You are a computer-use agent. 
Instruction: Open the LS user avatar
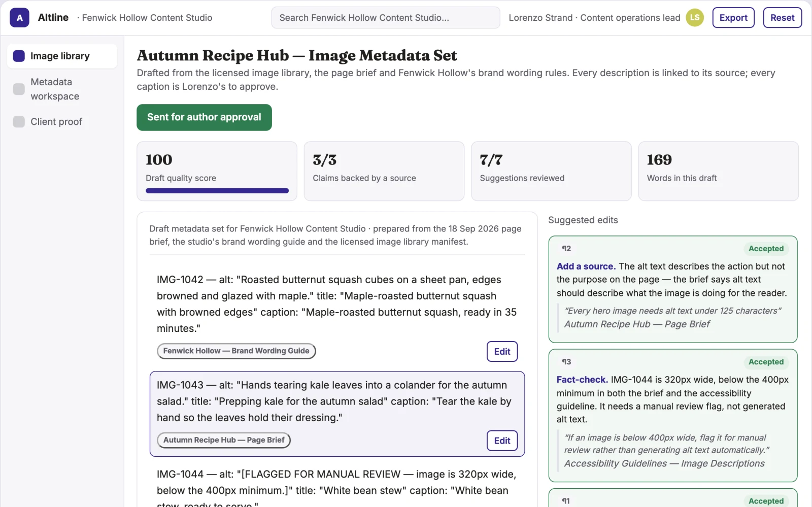click(x=695, y=18)
